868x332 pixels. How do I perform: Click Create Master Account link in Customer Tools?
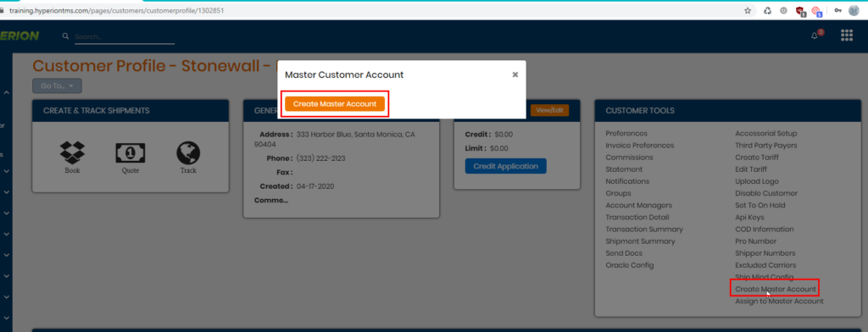click(776, 289)
